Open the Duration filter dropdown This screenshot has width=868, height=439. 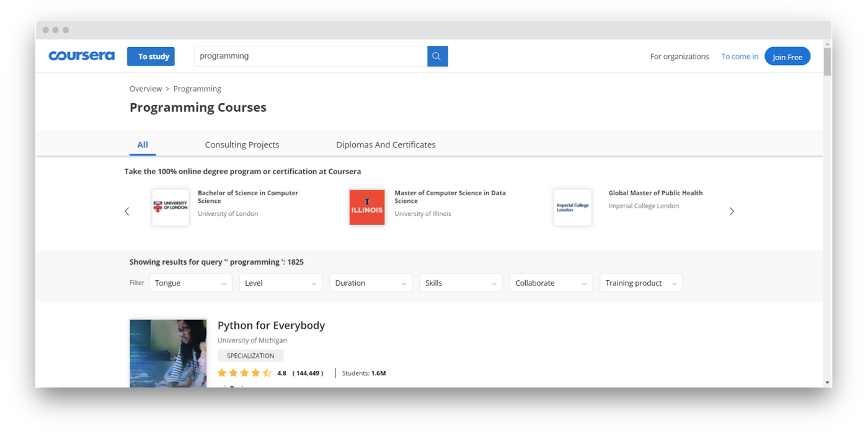(x=371, y=283)
